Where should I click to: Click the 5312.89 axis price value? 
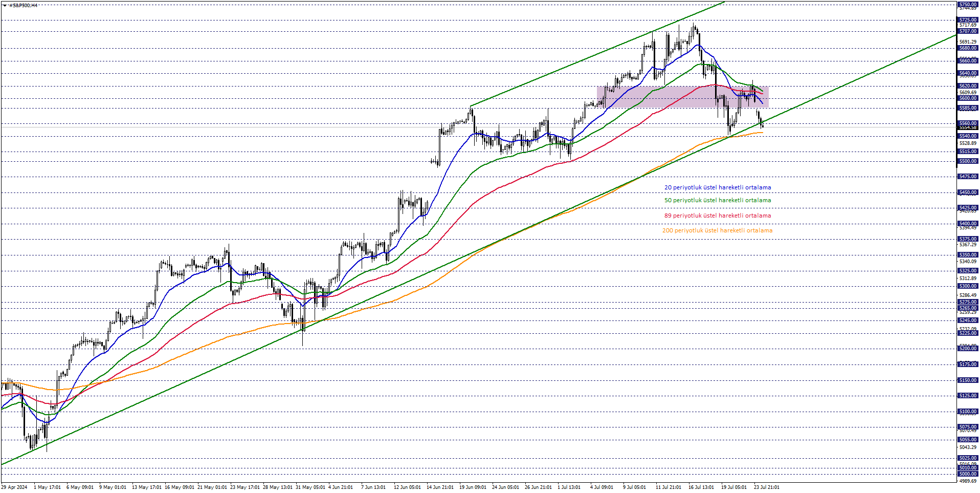[968, 278]
